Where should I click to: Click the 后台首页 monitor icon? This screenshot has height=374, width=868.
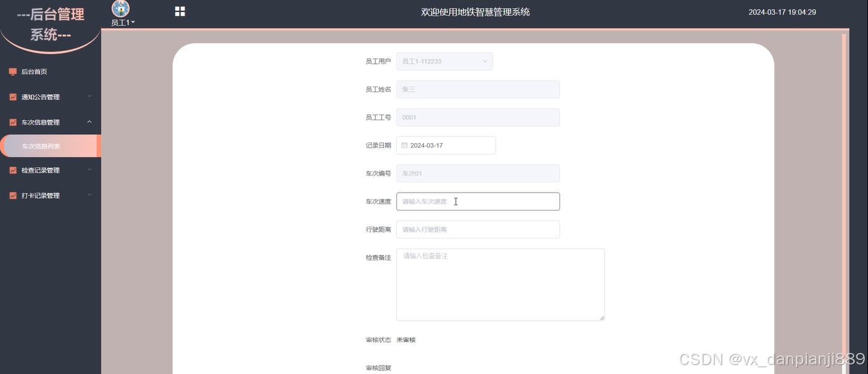click(x=13, y=72)
